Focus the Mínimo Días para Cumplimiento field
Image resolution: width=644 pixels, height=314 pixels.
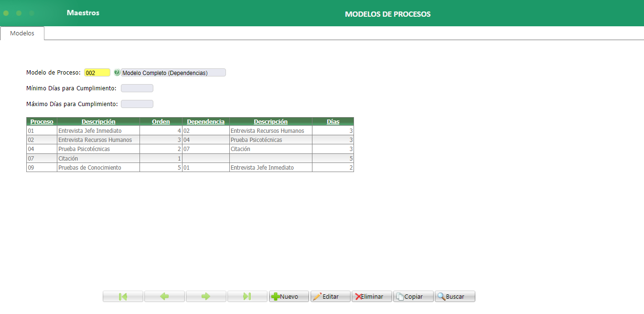pos(137,88)
